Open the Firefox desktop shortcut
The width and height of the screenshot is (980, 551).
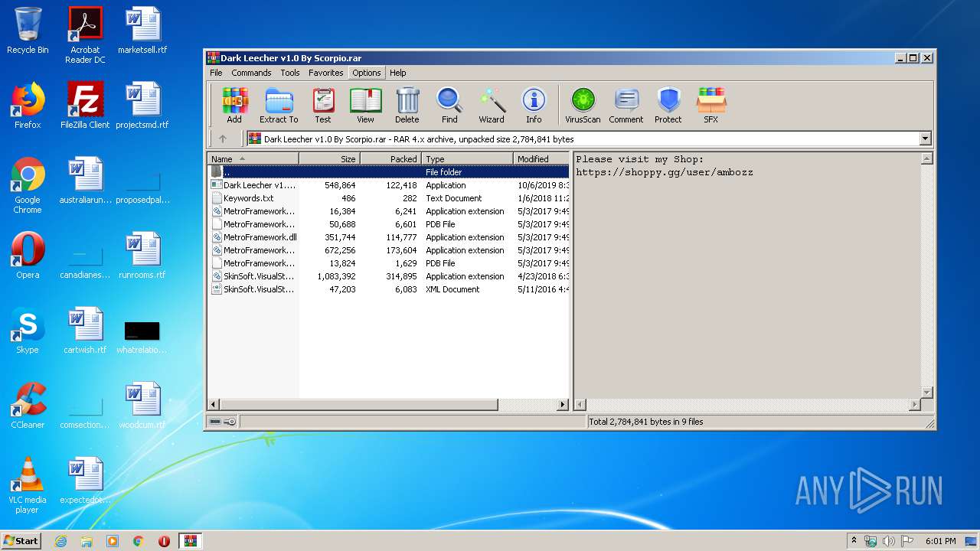pyautogui.click(x=28, y=106)
